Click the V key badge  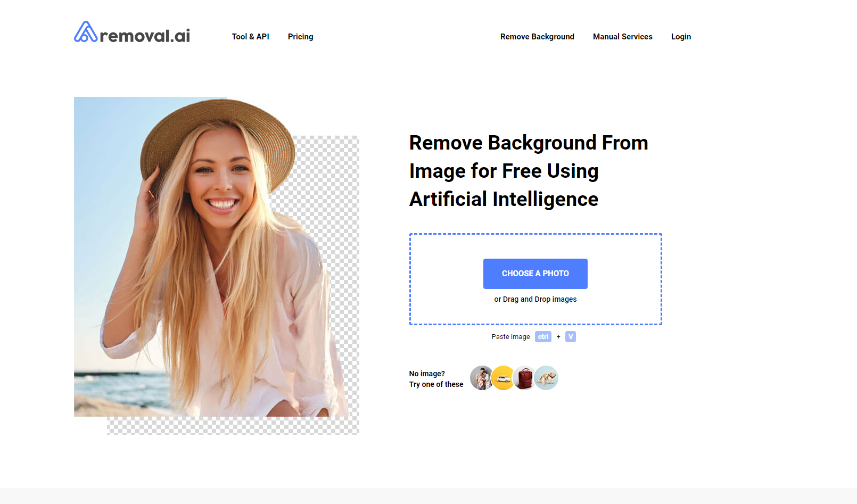pyautogui.click(x=571, y=337)
